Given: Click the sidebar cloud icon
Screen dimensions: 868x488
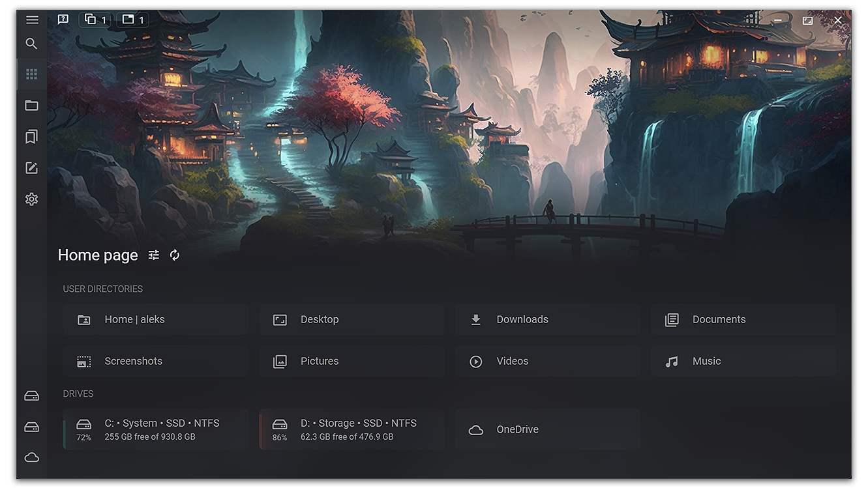Looking at the screenshot, I should click(31, 457).
